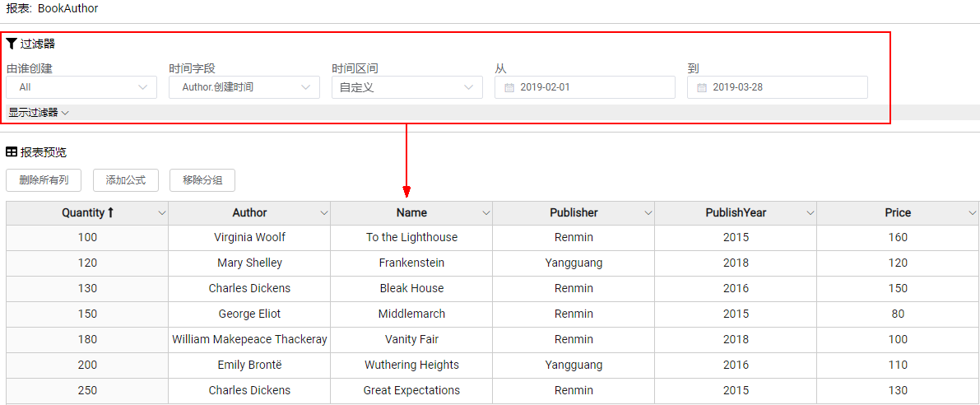Click the 报表: BookAuthor title

[52, 9]
